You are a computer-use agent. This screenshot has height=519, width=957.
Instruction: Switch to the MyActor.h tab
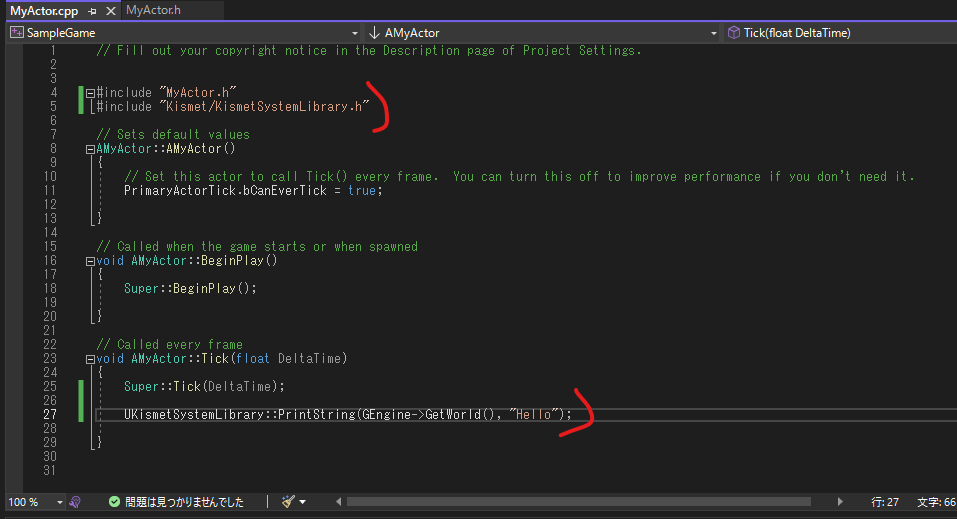pyautogui.click(x=153, y=10)
